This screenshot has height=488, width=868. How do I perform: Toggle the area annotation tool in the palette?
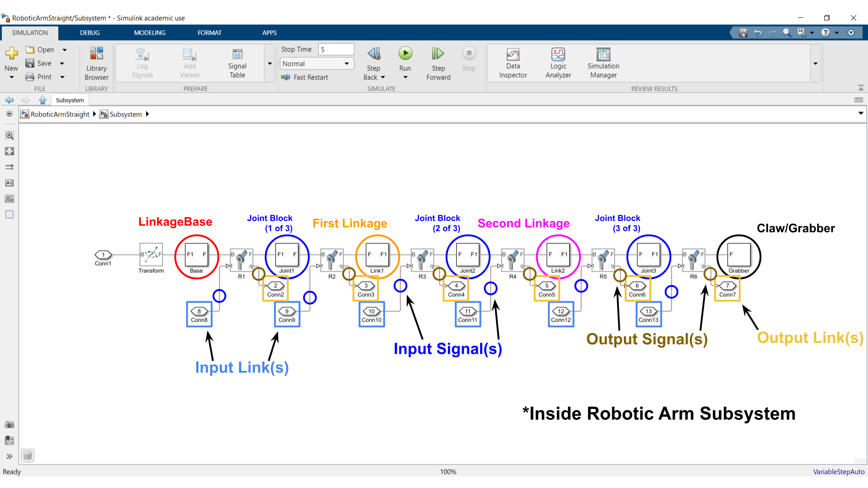click(9, 215)
